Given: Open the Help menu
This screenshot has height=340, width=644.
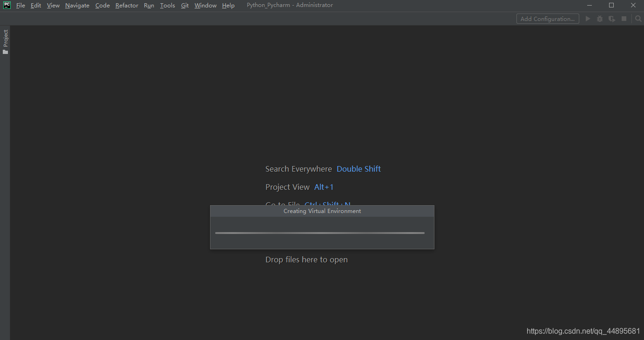Looking at the screenshot, I should [228, 6].
